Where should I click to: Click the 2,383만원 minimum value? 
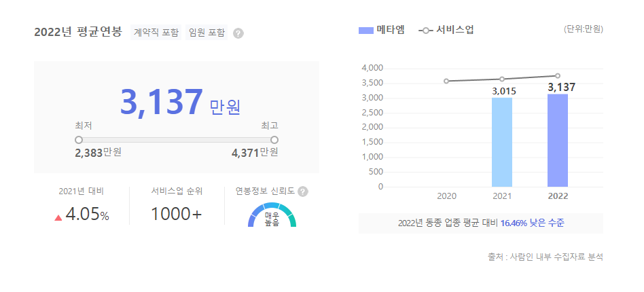tap(98, 153)
